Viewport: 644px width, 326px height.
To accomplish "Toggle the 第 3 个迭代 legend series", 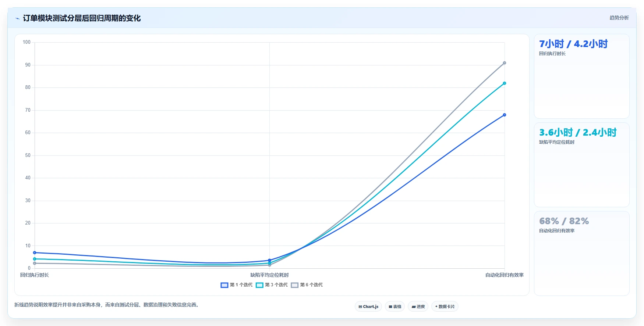I will point(272,285).
